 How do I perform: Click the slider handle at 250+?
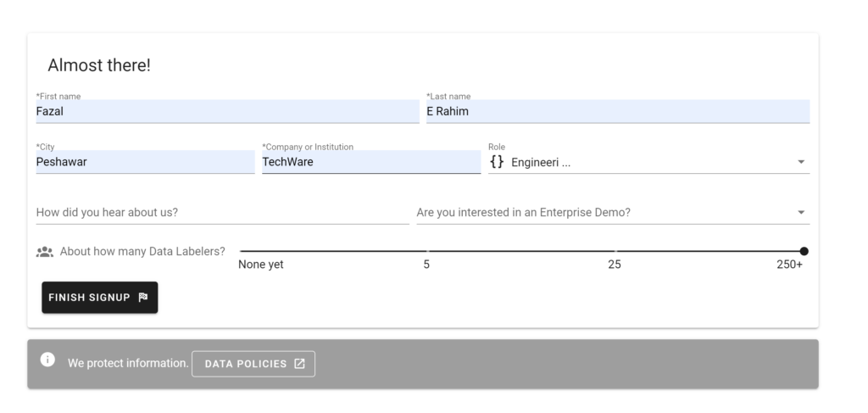tap(804, 251)
